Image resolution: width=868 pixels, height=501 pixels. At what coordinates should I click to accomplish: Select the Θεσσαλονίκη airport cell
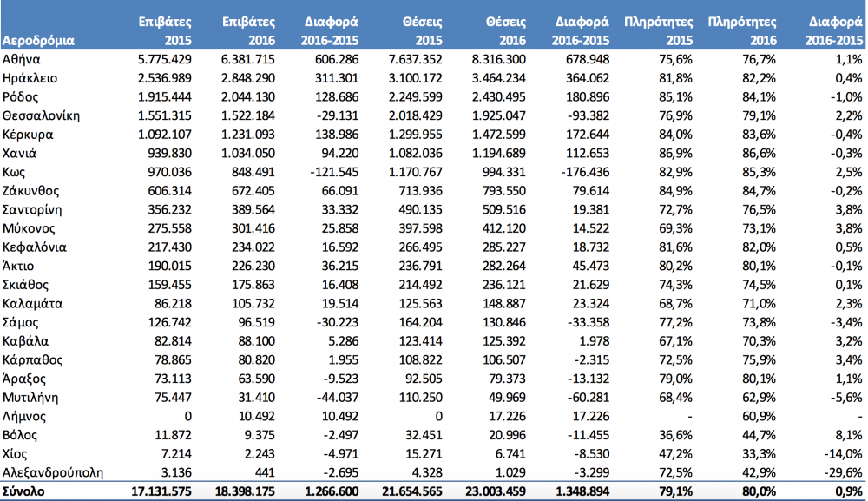41,116
